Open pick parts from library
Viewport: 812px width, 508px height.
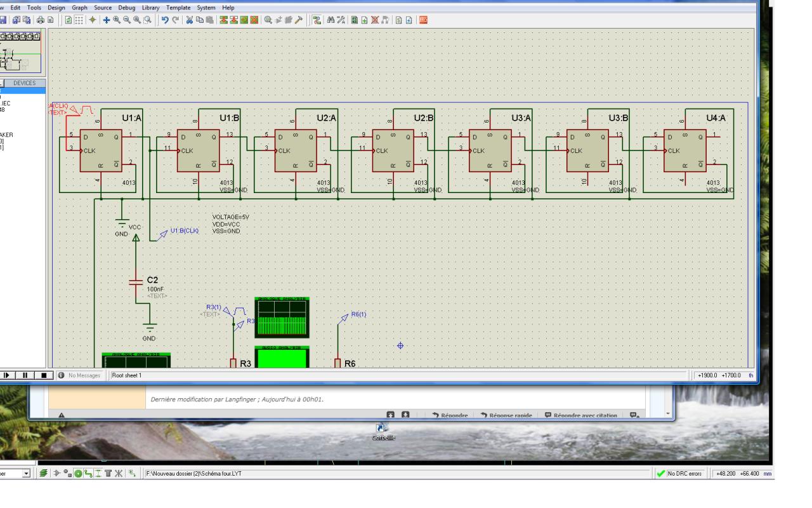point(268,20)
